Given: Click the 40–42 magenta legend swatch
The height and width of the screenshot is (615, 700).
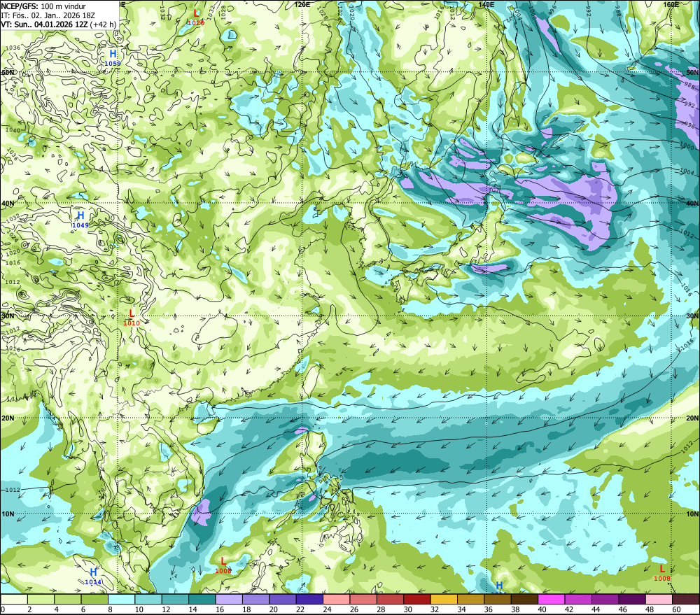Looking at the screenshot, I should tap(552, 599).
